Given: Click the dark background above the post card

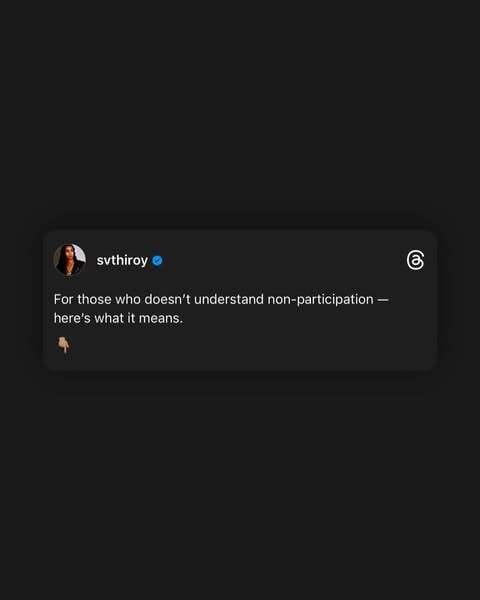Looking at the screenshot, I should (240, 115).
